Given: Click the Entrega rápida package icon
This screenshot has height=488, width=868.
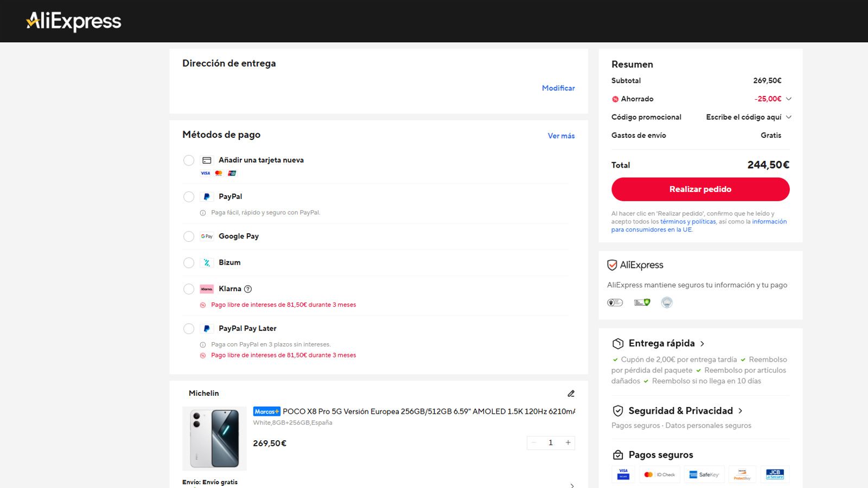Looking at the screenshot, I should tap(618, 344).
